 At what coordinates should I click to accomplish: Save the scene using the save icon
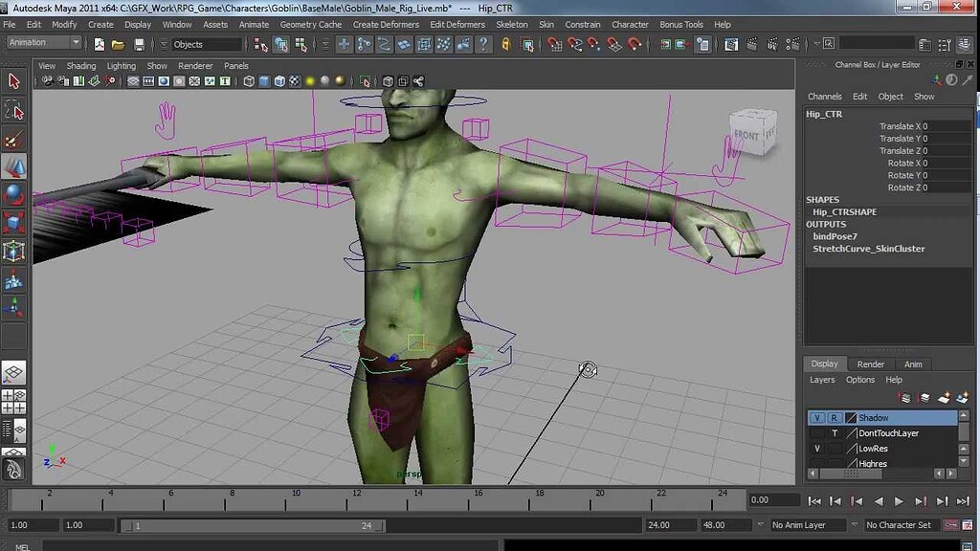click(x=142, y=43)
